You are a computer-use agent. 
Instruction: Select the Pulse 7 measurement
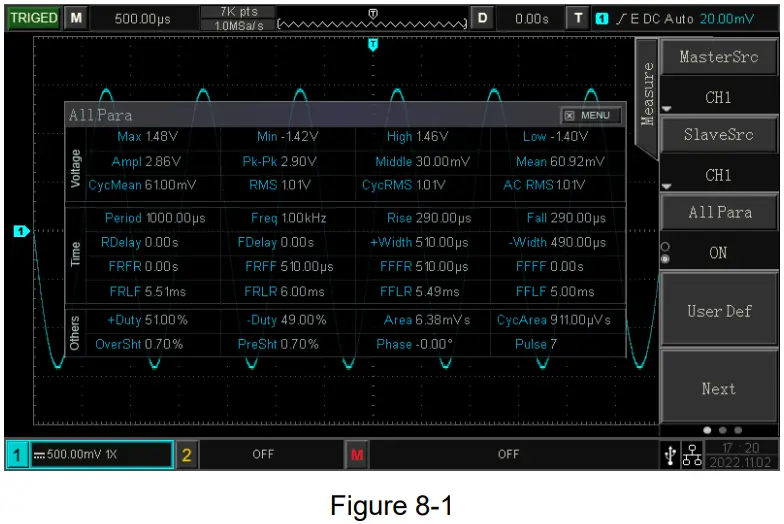(x=536, y=344)
